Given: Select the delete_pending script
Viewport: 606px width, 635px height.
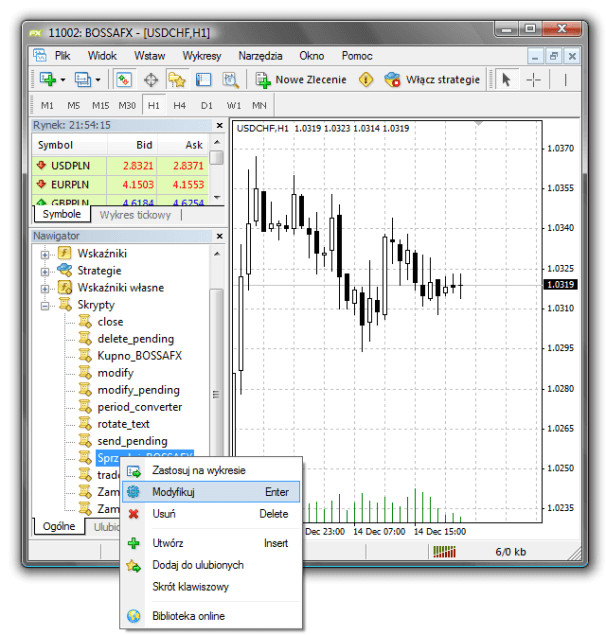Looking at the screenshot, I should 136,339.
